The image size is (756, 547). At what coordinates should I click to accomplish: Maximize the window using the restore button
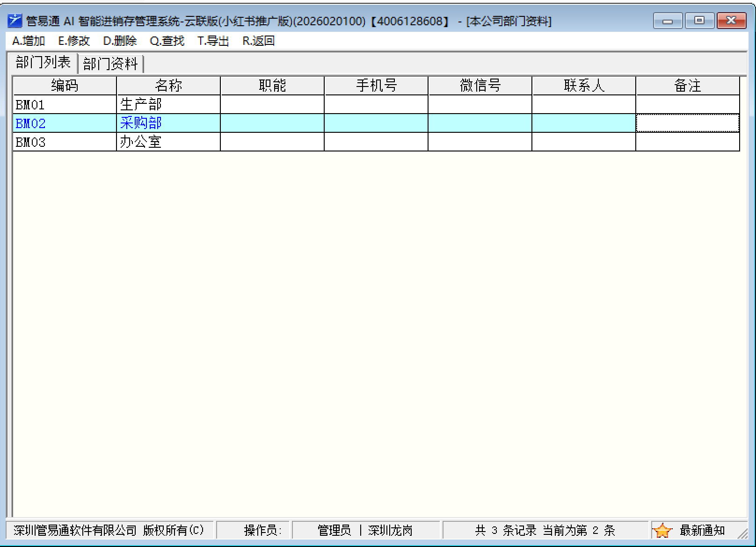[x=699, y=21]
